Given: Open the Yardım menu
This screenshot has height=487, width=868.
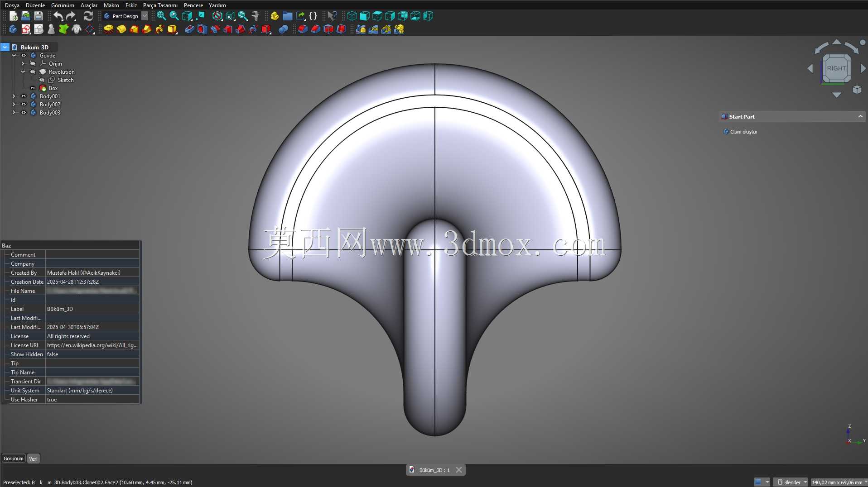Looking at the screenshot, I should pyautogui.click(x=217, y=5).
